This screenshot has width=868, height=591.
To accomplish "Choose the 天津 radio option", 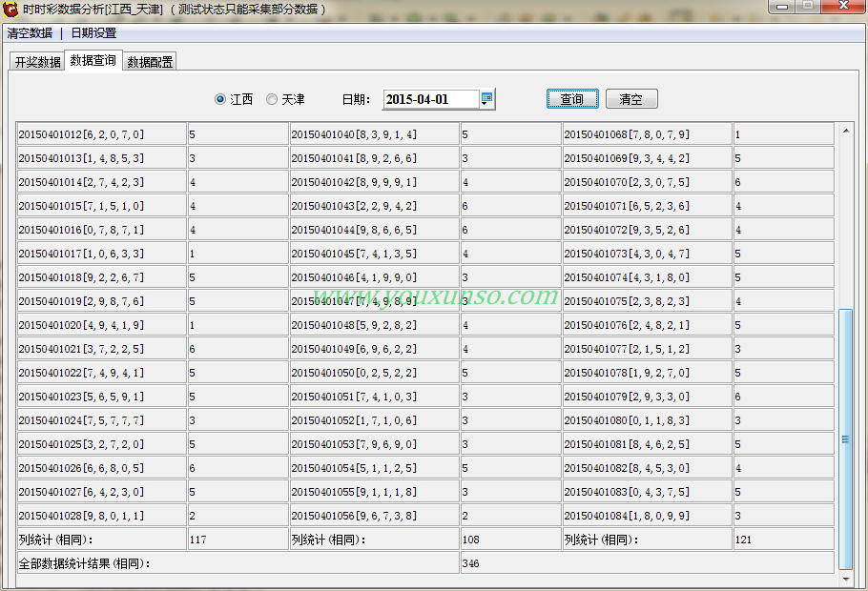I will point(273,99).
